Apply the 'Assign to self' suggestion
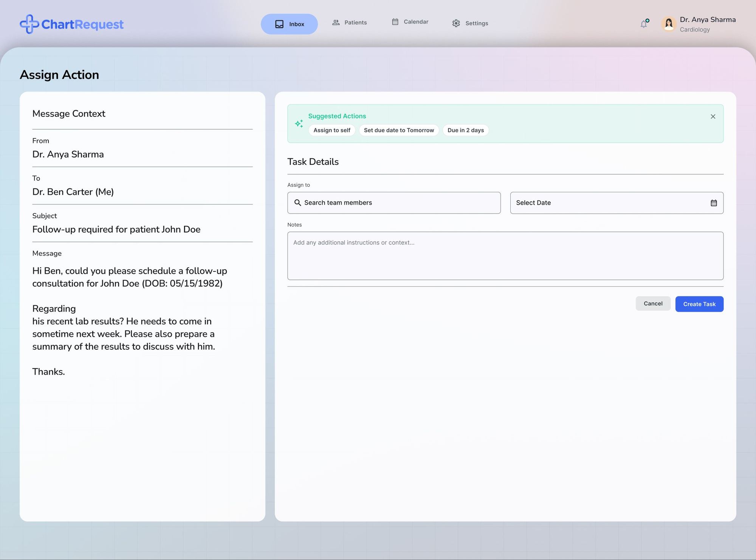Screen dimensions: 756x560 (332, 130)
